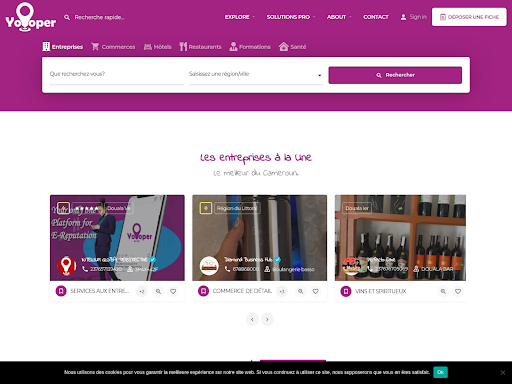Select the Restaurants tab

[200, 47]
